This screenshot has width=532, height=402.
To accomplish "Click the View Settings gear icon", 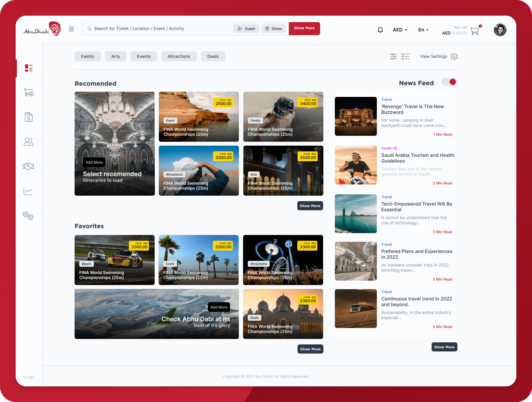I will click(x=454, y=57).
